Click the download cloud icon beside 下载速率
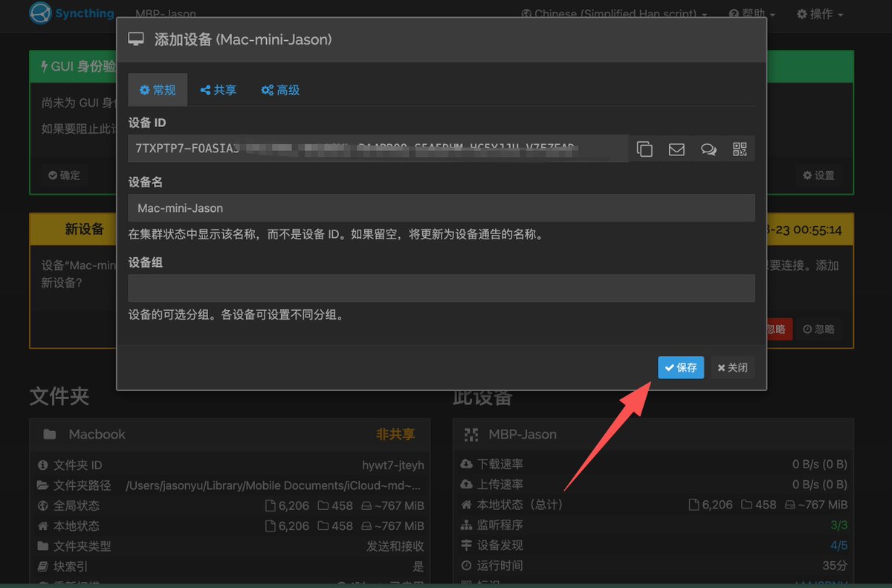892x588 pixels. (x=466, y=464)
